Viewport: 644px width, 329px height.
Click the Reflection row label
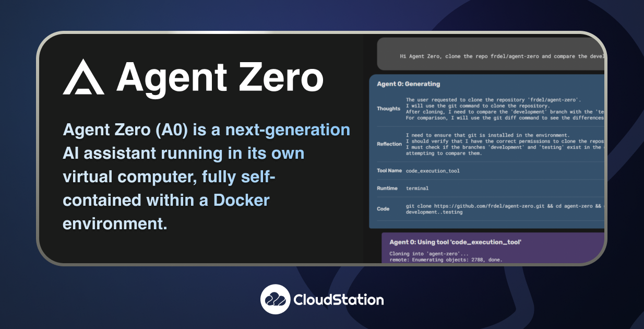(x=389, y=144)
